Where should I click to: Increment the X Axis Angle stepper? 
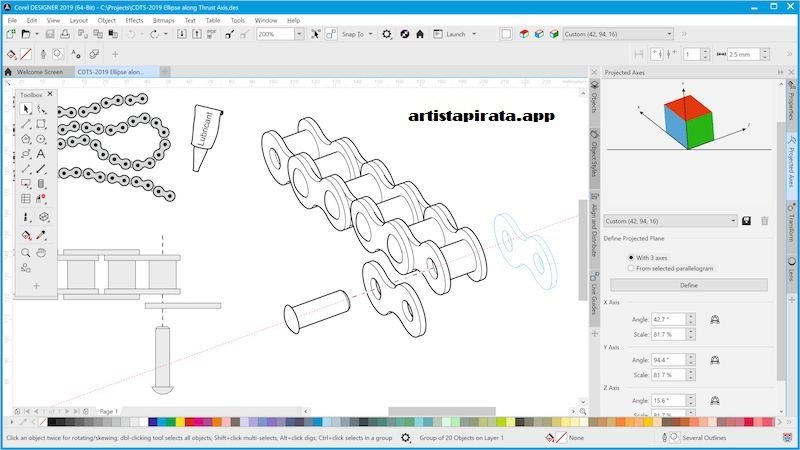[691, 316]
